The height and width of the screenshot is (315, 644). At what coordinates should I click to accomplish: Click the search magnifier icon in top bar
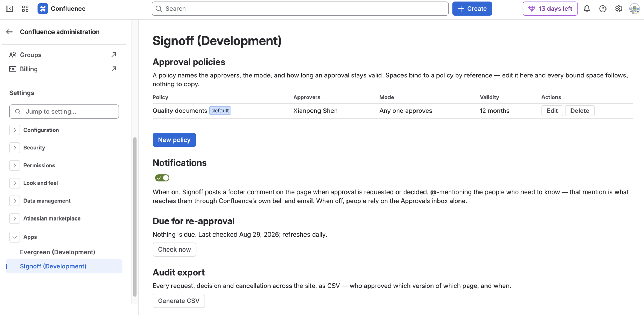tap(159, 9)
